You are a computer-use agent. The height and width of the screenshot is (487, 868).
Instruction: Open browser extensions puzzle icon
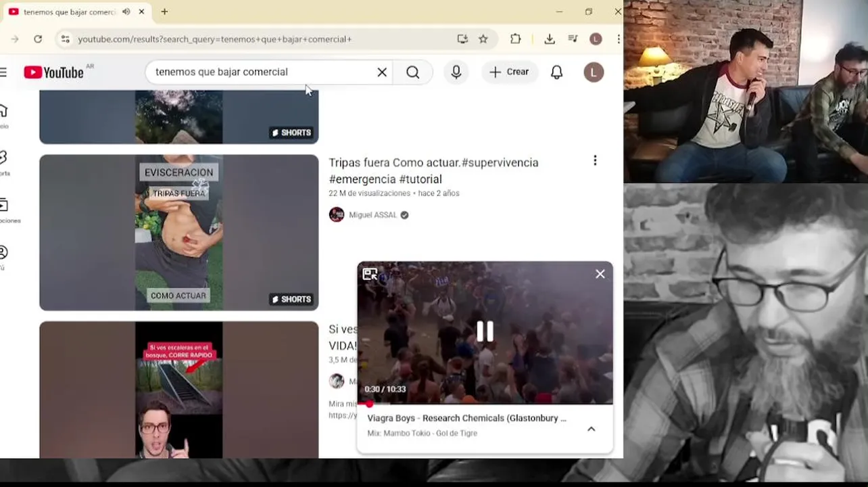pyautogui.click(x=515, y=39)
